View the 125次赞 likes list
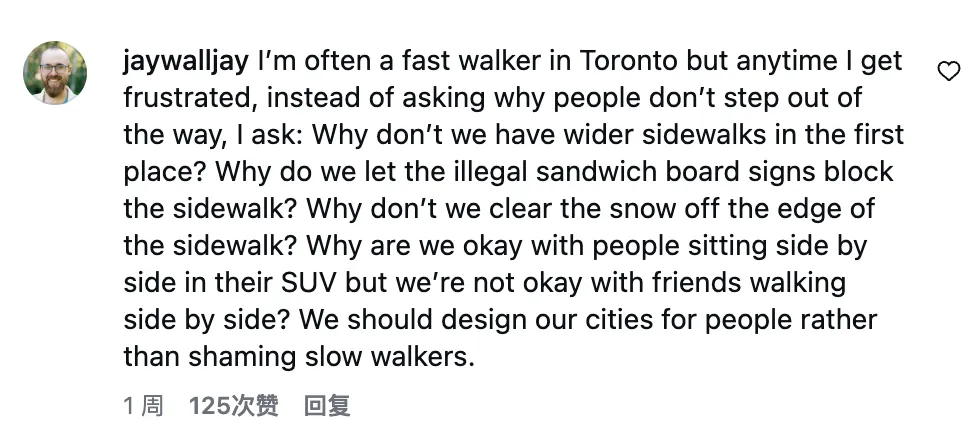Image resolution: width=972 pixels, height=444 pixels. 234,406
